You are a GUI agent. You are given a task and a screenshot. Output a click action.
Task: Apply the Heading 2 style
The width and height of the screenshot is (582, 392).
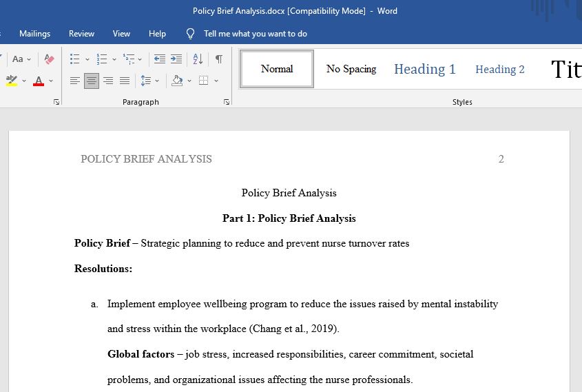tap(500, 69)
